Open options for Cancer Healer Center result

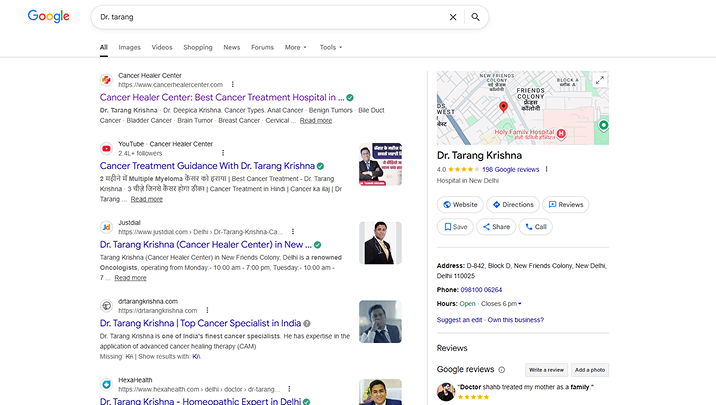(233, 85)
